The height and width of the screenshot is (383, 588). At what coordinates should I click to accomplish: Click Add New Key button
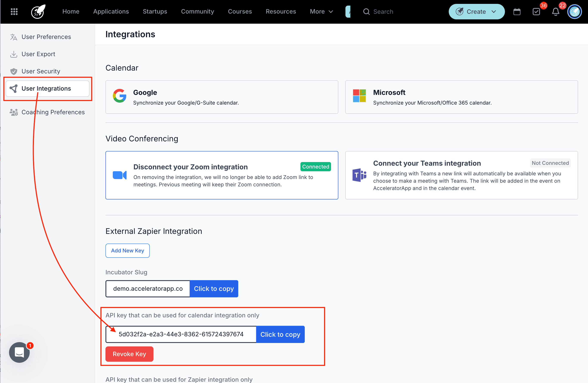tap(127, 250)
